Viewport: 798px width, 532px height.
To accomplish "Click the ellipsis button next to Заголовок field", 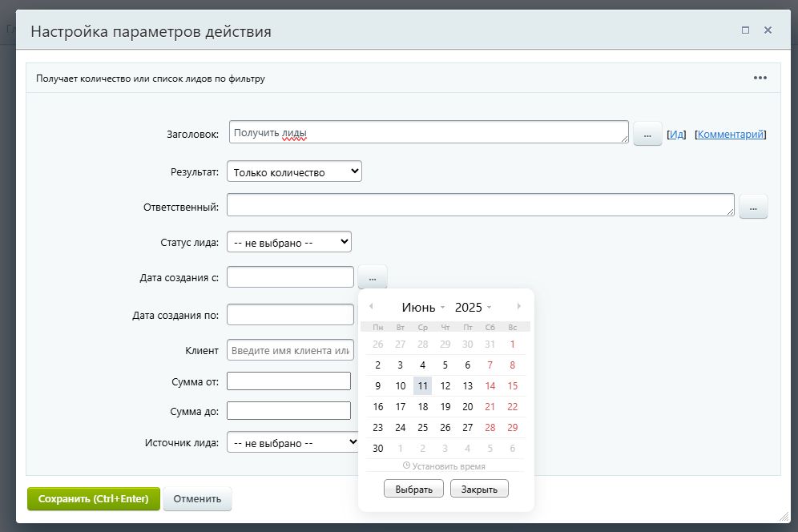I will click(647, 134).
